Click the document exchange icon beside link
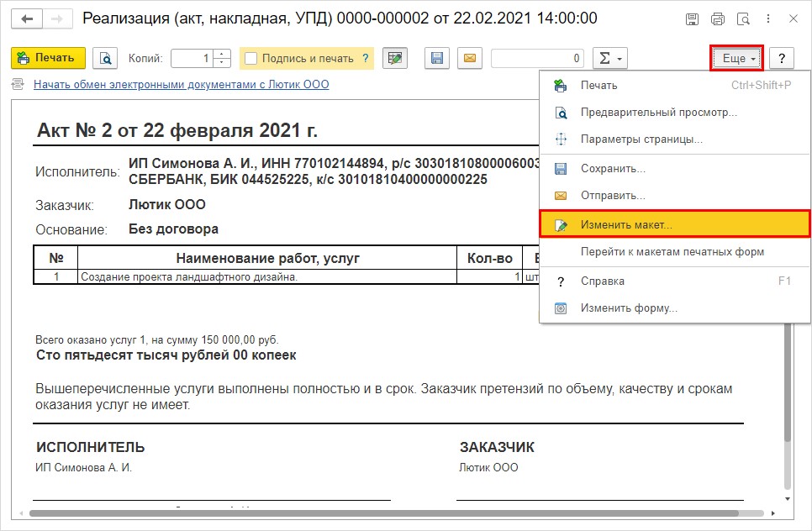Screen dimensions: 812x531 (18, 84)
